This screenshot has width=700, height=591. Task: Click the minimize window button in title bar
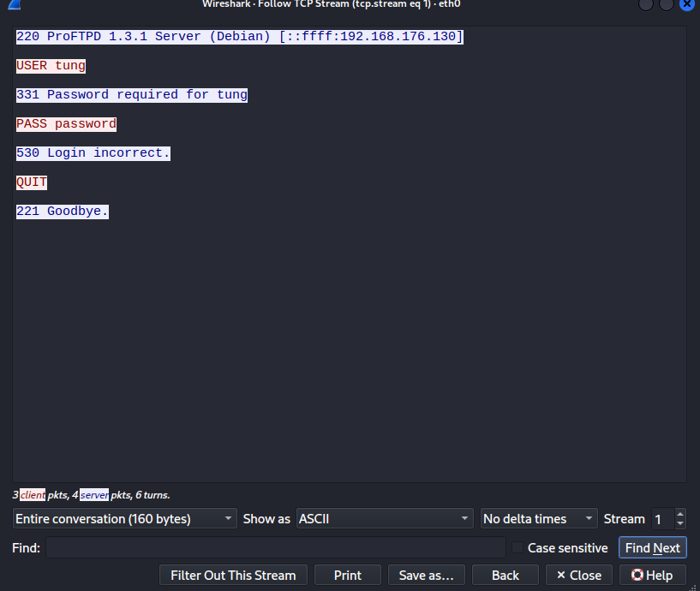tap(646, 4)
